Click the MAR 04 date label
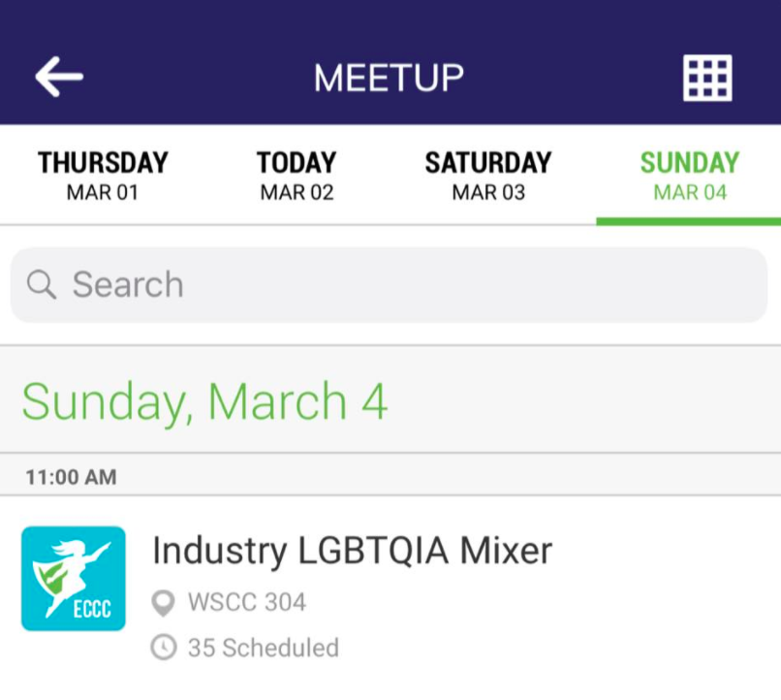 689,192
